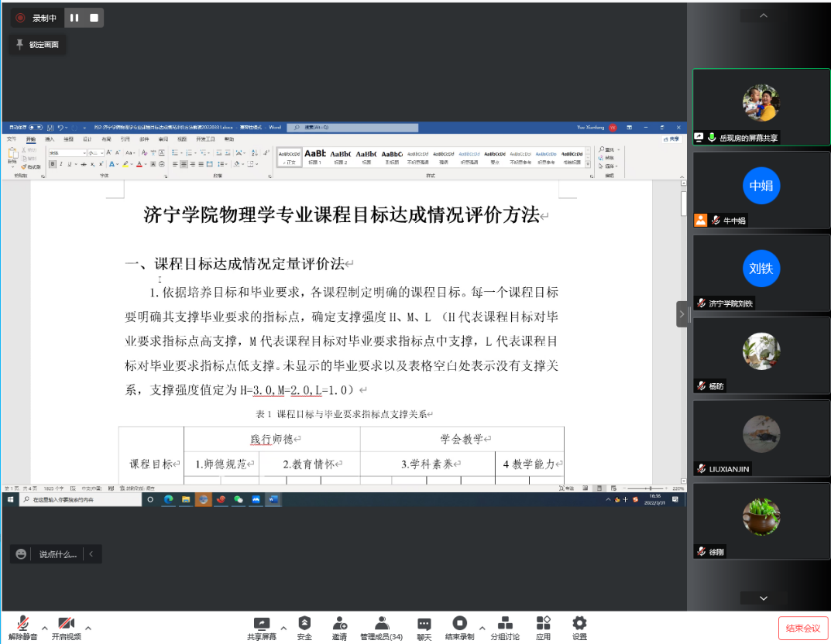This screenshot has width=831, height=644.
Task: Expand video options arrow beside 开启视频
Action: 88,628
